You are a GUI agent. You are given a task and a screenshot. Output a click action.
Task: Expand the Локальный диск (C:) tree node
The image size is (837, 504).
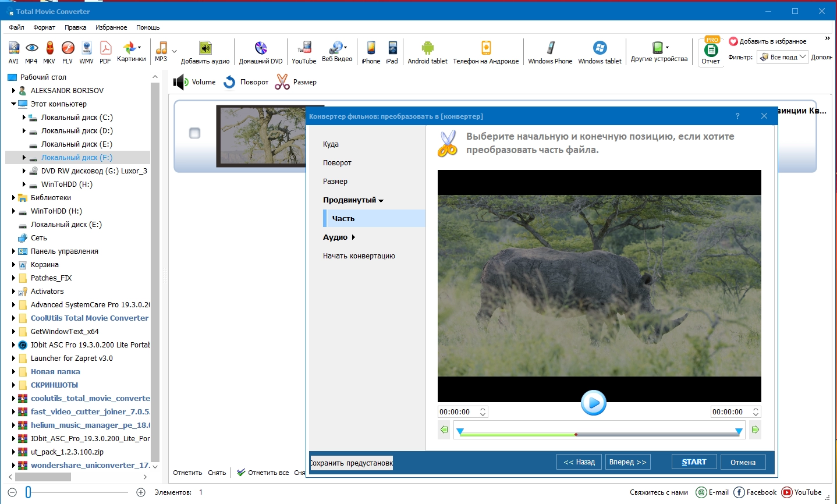[24, 118]
